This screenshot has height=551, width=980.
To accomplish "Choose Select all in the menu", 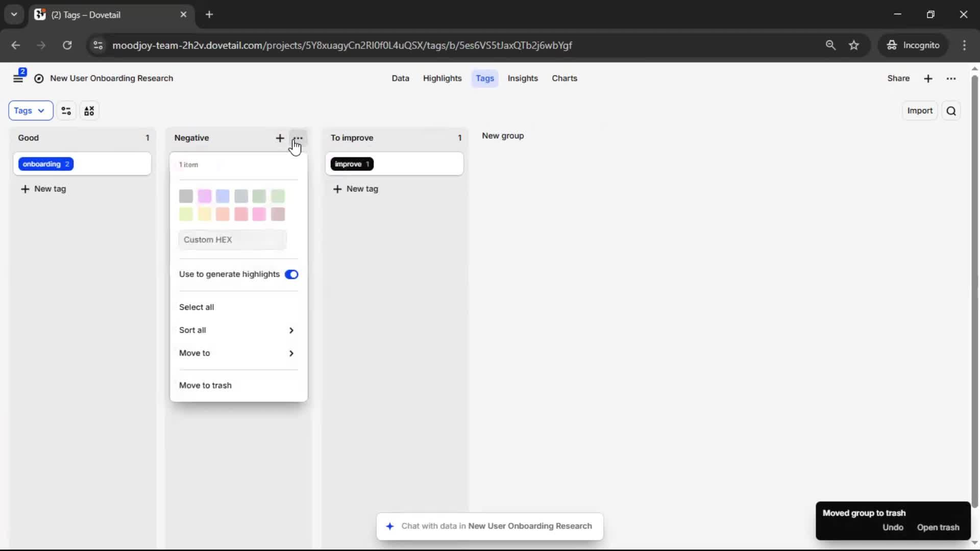I will tap(197, 307).
